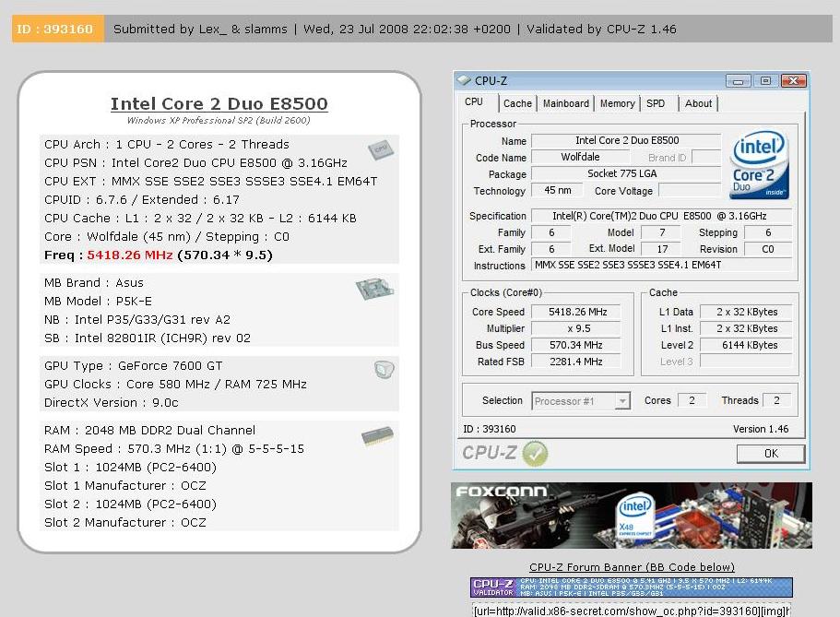Click Windows XP Professional SP2 subtitle
This screenshot has height=617, width=840.
click(x=219, y=121)
